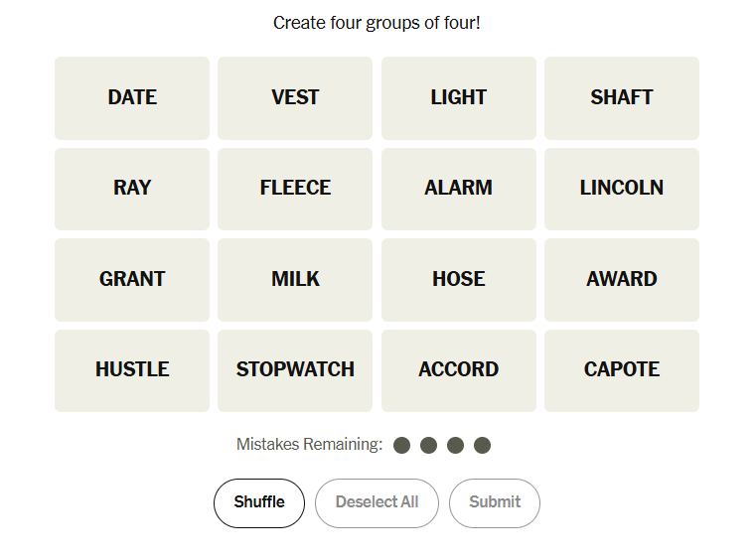
Task: Pick the VEST tile
Action: (x=295, y=97)
